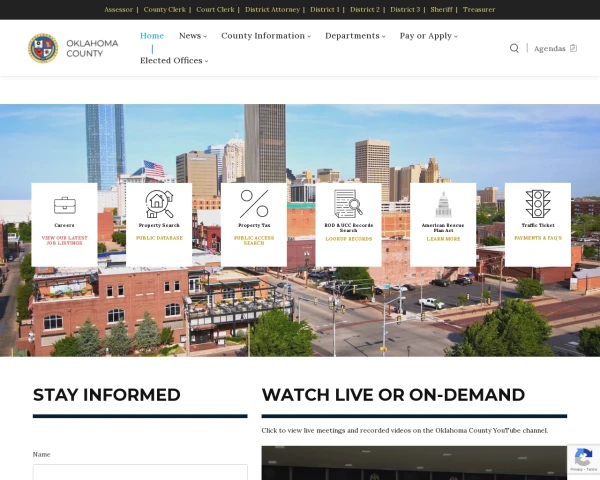Click the Agendas clipboard icon
This screenshot has height=480, width=600.
pos(573,48)
